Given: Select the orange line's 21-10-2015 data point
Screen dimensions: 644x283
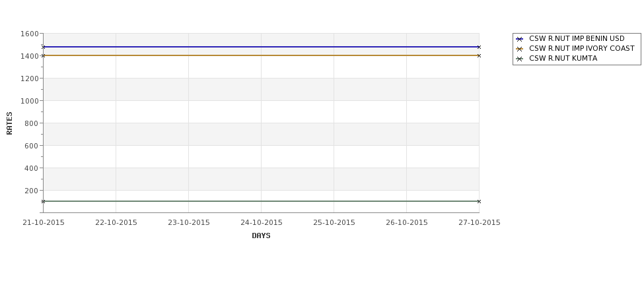Looking at the screenshot, I should pyautogui.click(x=43, y=56).
